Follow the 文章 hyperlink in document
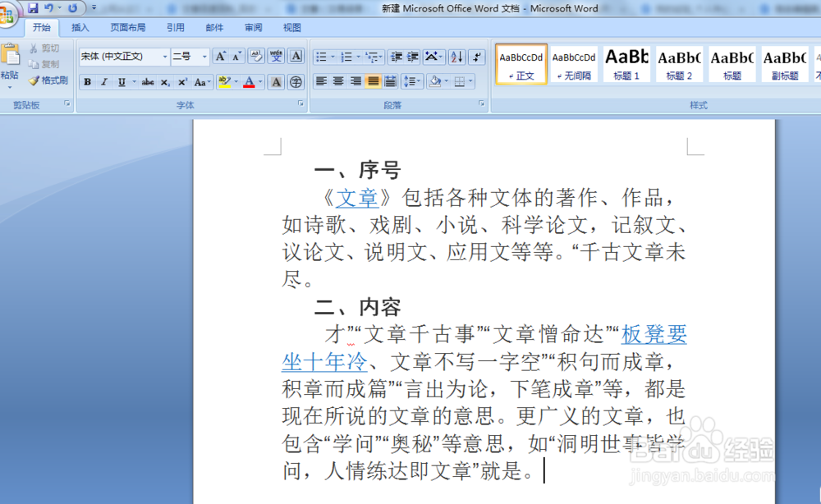The image size is (821, 504). point(356,198)
